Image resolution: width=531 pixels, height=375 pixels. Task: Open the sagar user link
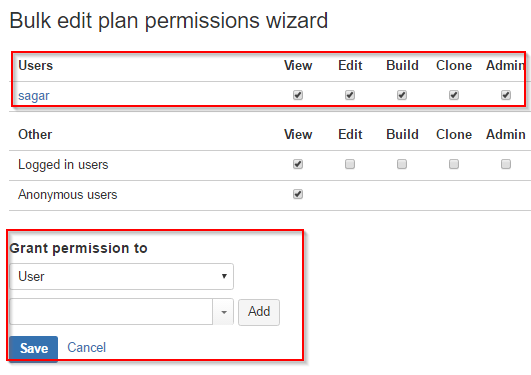[x=34, y=96]
